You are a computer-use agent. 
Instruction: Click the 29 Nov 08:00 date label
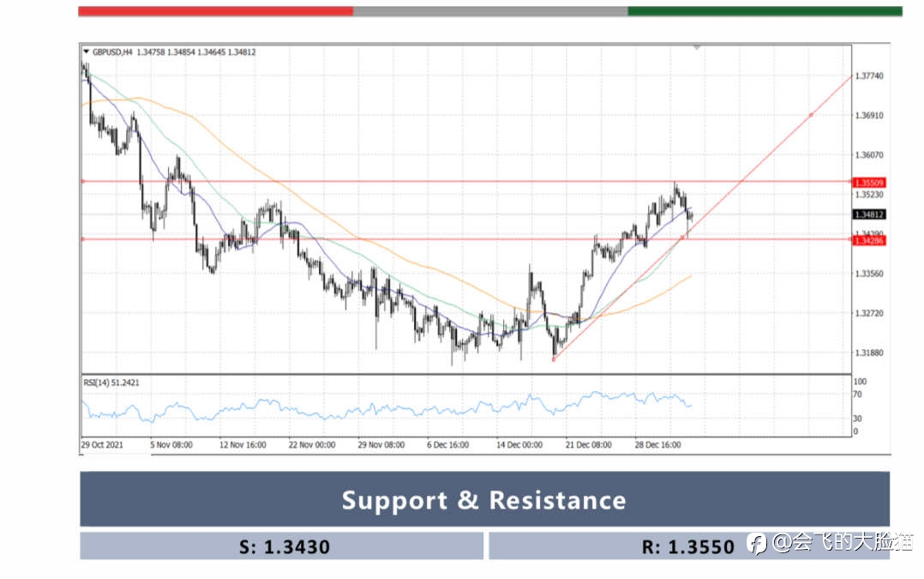point(381,444)
